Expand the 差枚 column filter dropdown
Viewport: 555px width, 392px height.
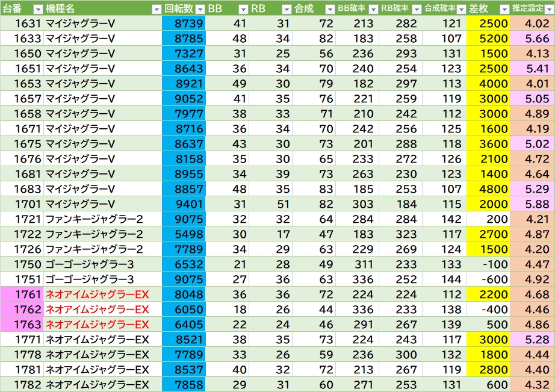point(503,9)
